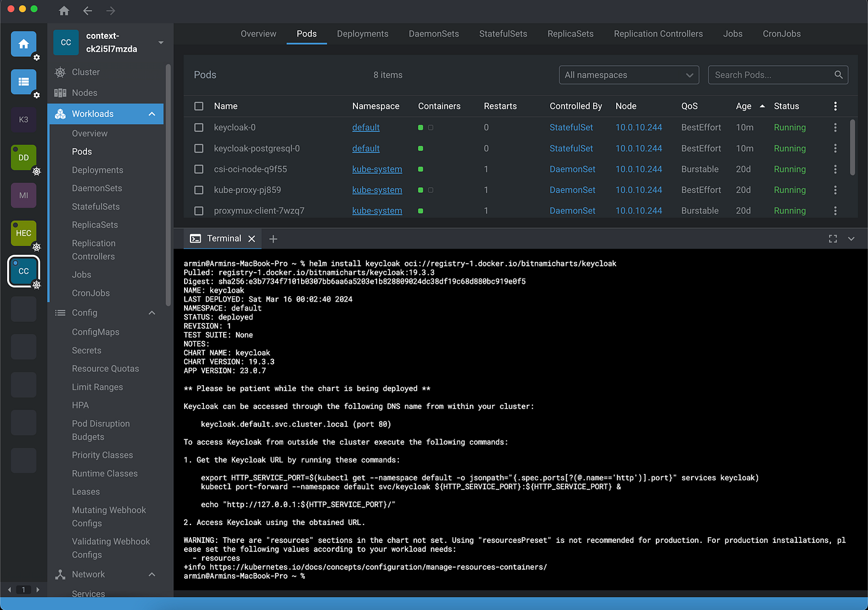The width and height of the screenshot is (868, 610).
Task: Check the checkbox for kube-proxy-pj859
Action: tap(199, 190)
